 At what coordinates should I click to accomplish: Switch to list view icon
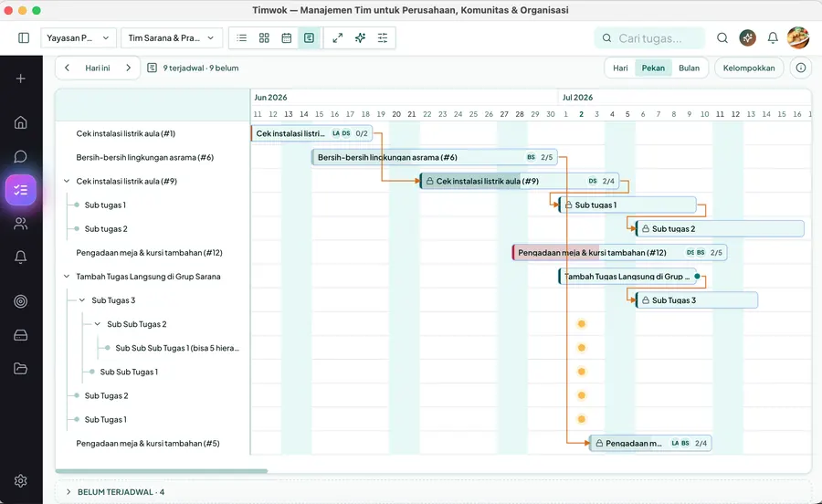242,37
